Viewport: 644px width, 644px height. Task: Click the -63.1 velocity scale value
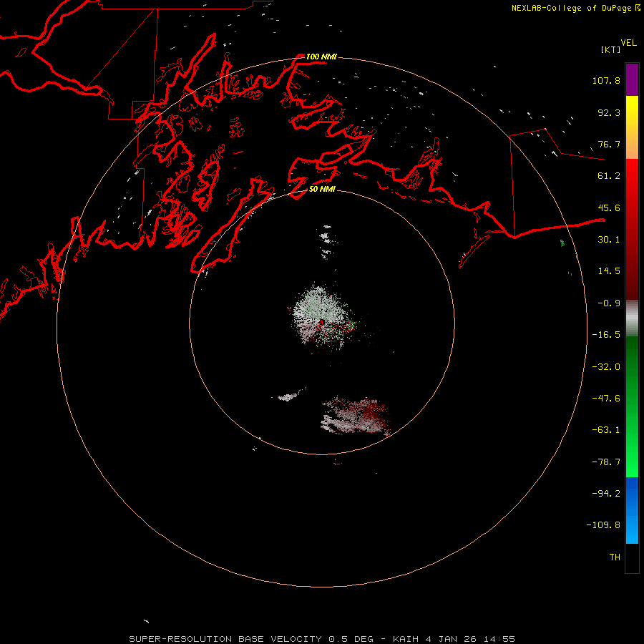click(606, 430)
